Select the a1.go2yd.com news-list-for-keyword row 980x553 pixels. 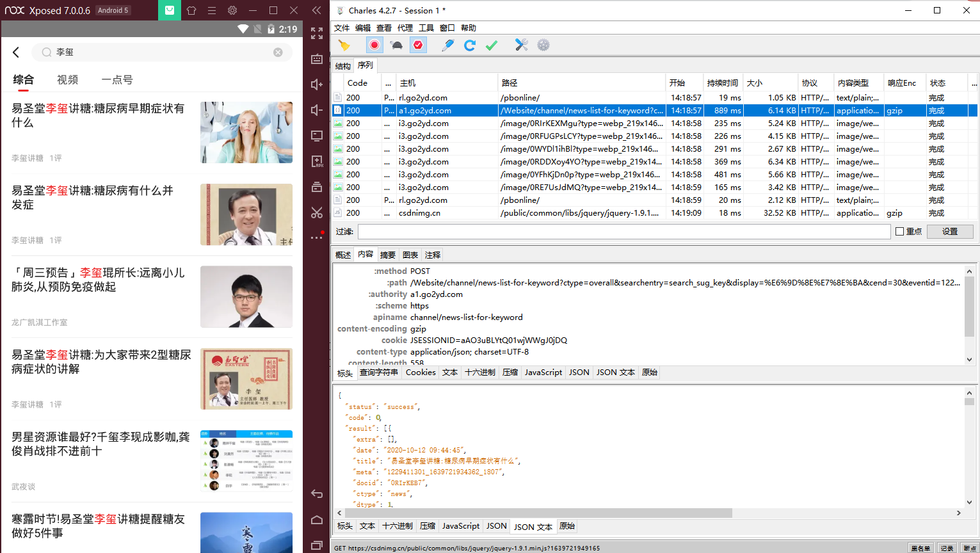[654, 110]
